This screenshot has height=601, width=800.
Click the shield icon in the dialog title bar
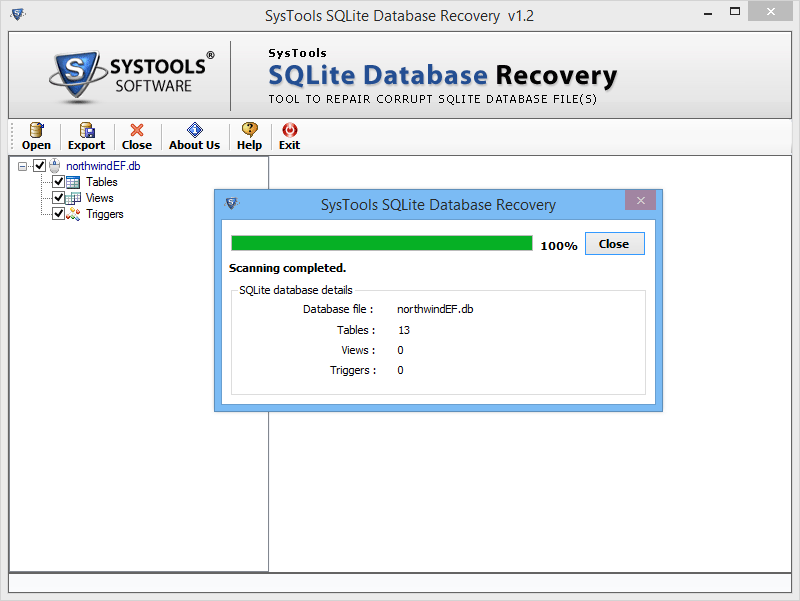coord(232,204)
